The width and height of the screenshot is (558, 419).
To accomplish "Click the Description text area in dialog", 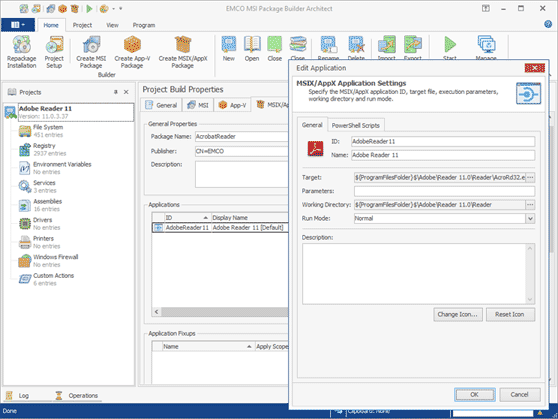I will 418,273.
